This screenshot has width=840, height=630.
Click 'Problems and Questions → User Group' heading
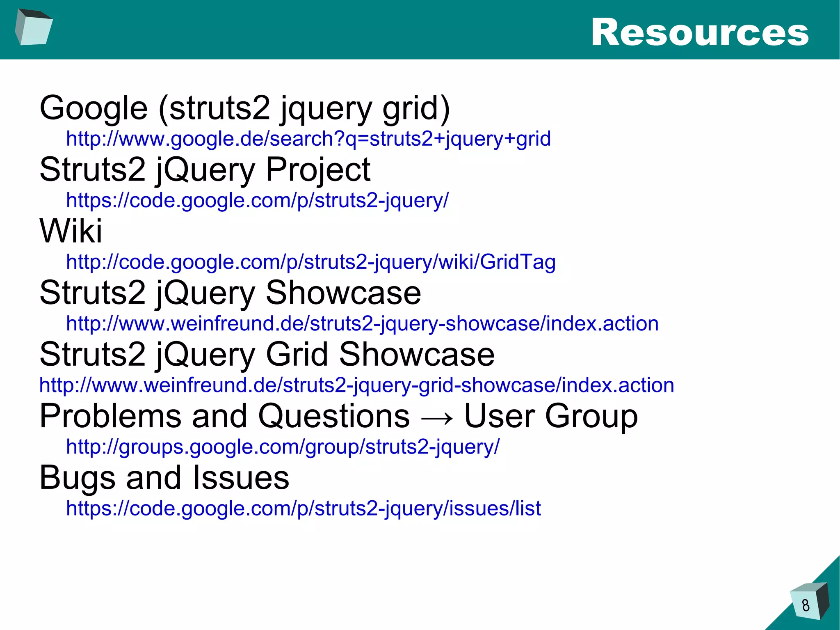pyautogui.click(x=339, y=416)
